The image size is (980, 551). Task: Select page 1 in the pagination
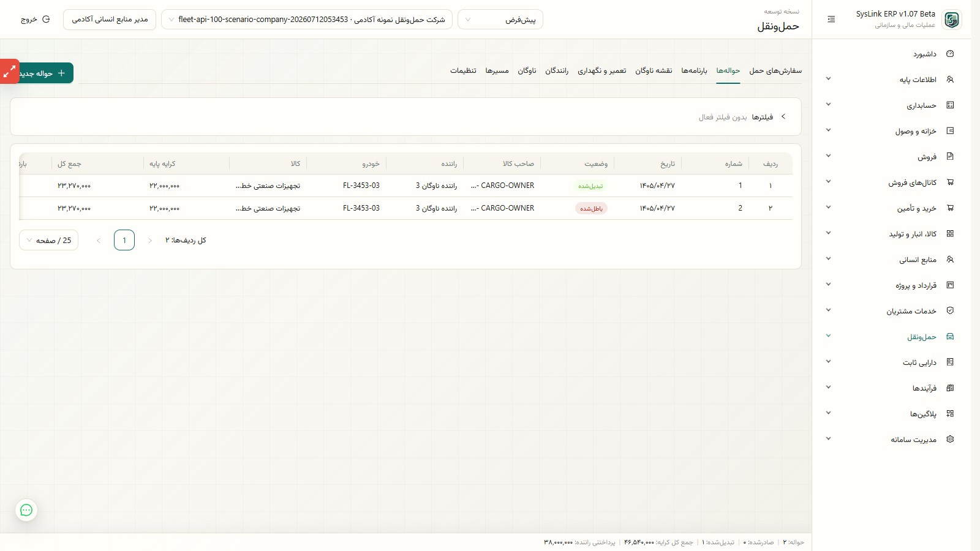124,241
